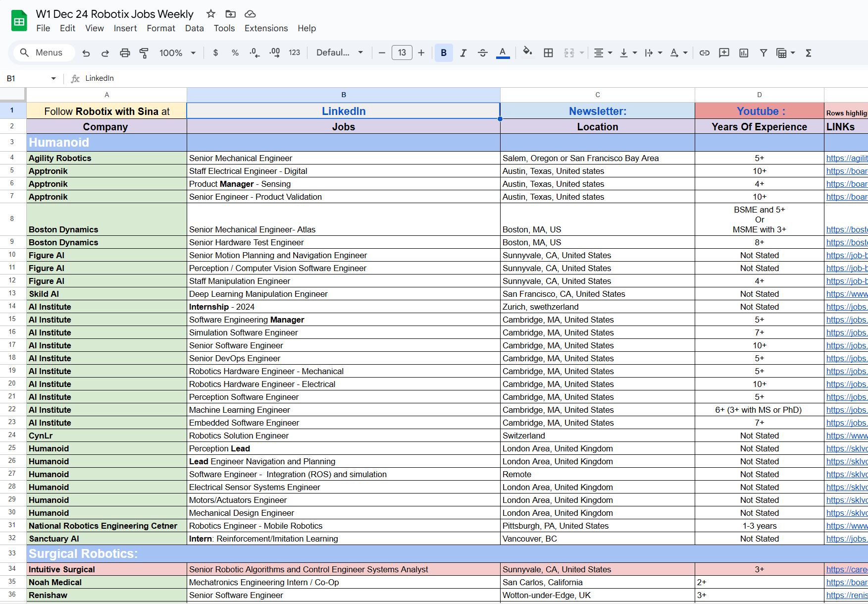Click the Youtube link in cell D1
868x604 pixels.
[x=761, y=111]
